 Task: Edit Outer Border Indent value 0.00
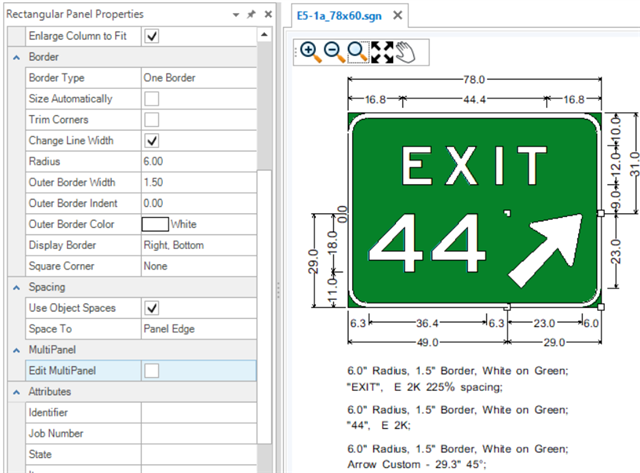tap(199, 203)
